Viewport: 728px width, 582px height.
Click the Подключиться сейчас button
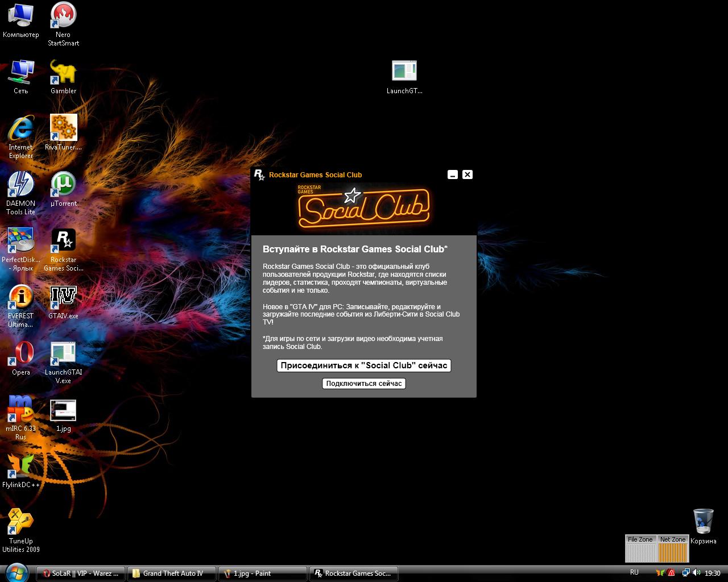point(364,384)
